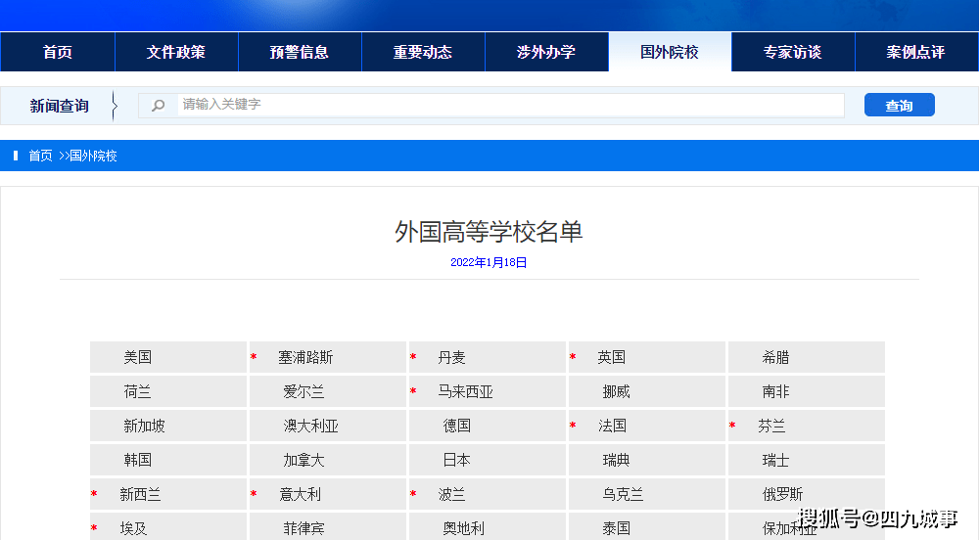980x540 pixels.
Task: Click the 新闻查询 label
Action: pos(60,106)
